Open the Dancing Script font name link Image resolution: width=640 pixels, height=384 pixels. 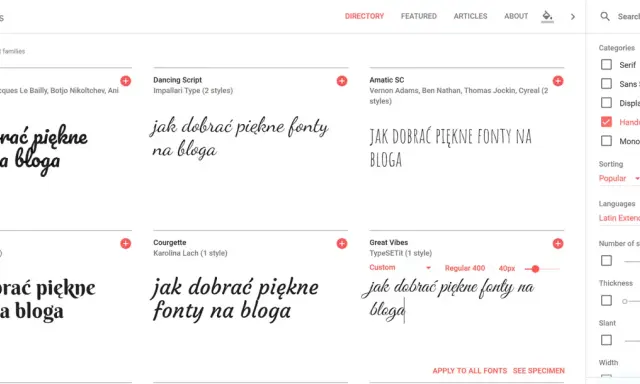(x=178, y=80)
